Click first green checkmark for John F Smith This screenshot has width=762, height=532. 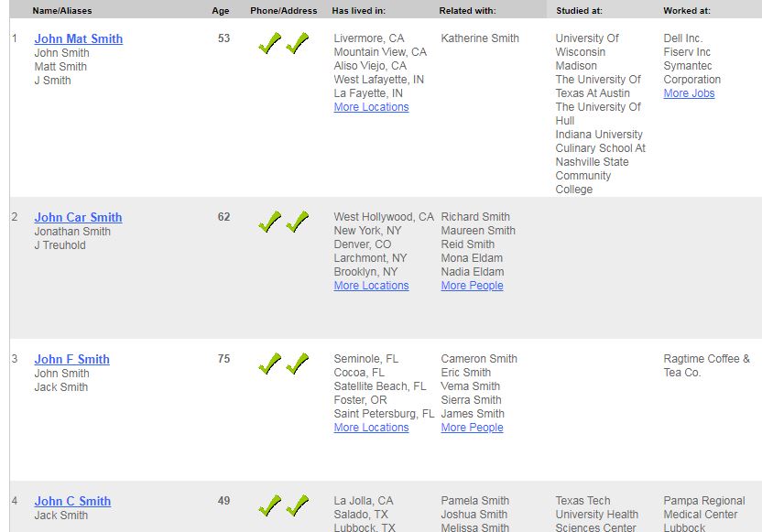pos(269,364)
